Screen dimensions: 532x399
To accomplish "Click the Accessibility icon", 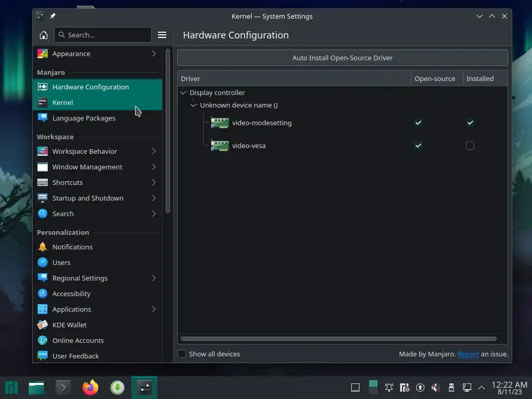I will tap(43, 294).
